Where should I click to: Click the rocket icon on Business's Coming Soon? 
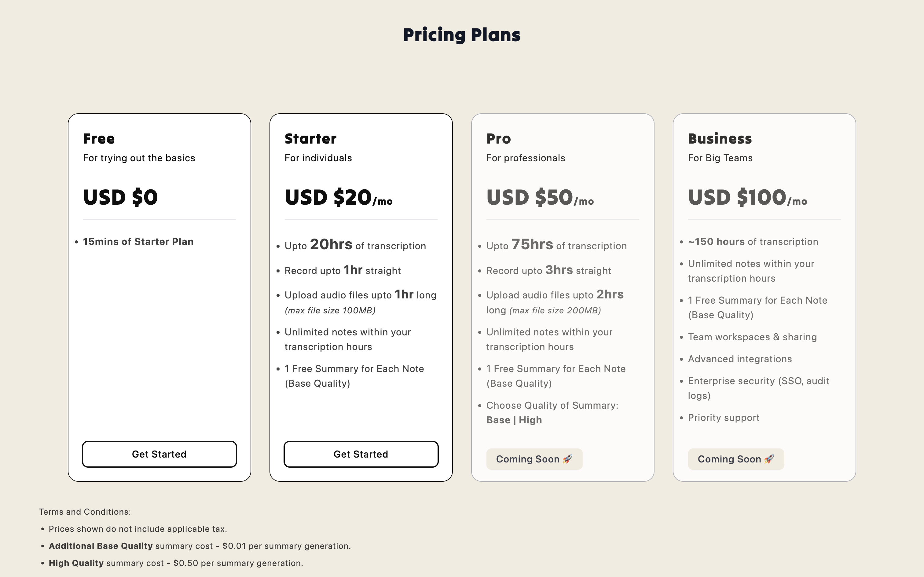click(769, 459)
